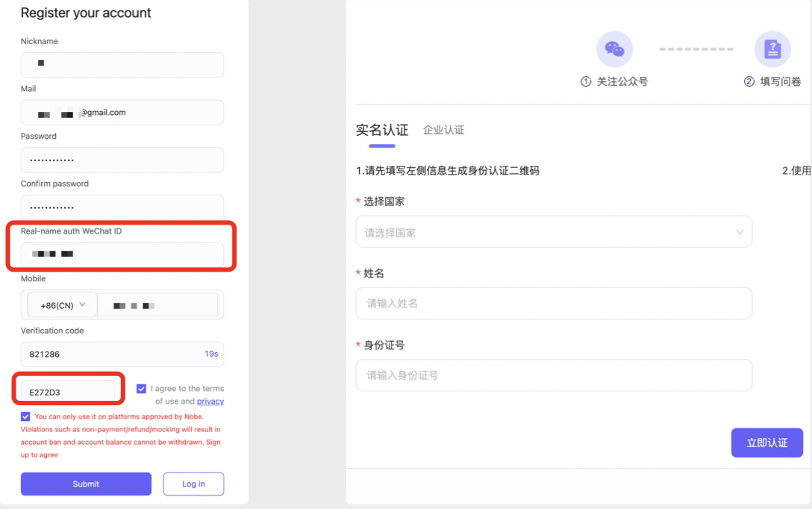Open the privacy link
The width and height of the screenshot is (812, 509).
tap(210, 402)
